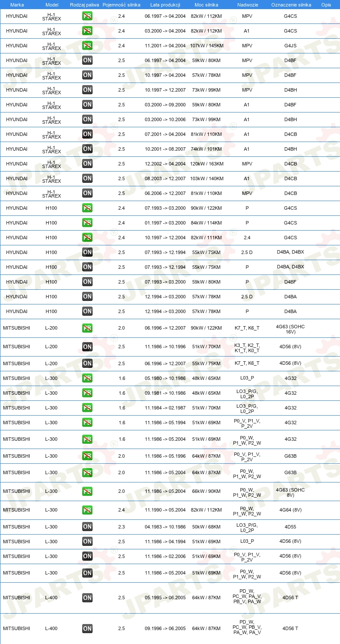Click the PB fuel icon in the H100 90kW / 122KM row
Viewport: 340px width, 644px height.
87,208
